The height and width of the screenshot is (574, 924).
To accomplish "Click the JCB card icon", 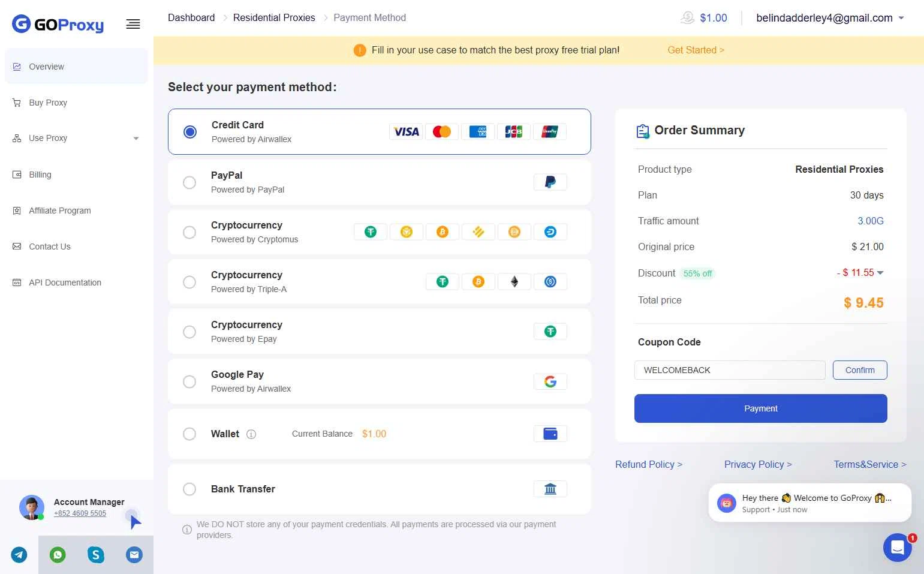I will pyautogui.click(x=514, y=131).
